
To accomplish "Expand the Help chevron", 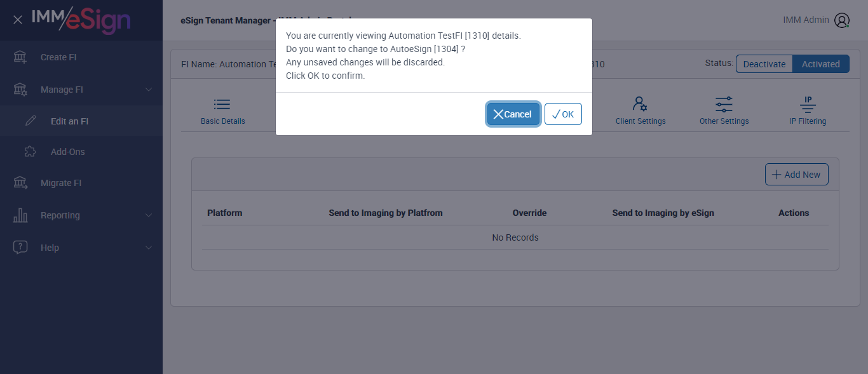I will point(149,248).
